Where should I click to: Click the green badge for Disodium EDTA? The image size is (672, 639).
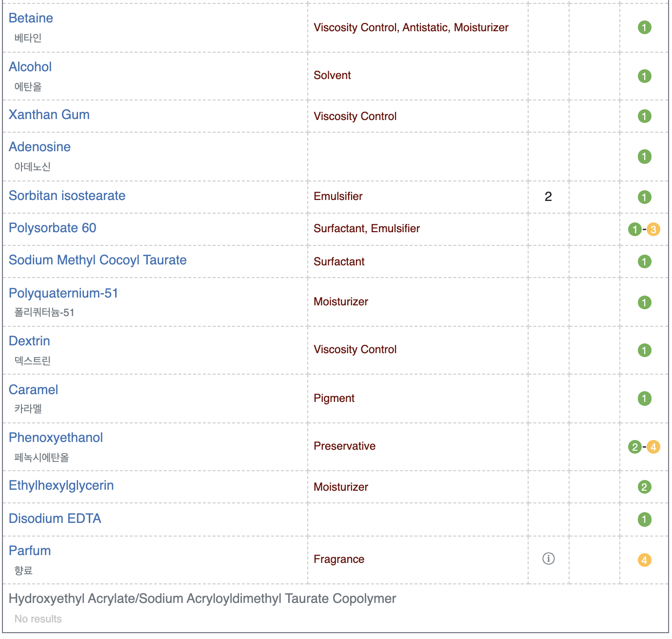point(644,519)
